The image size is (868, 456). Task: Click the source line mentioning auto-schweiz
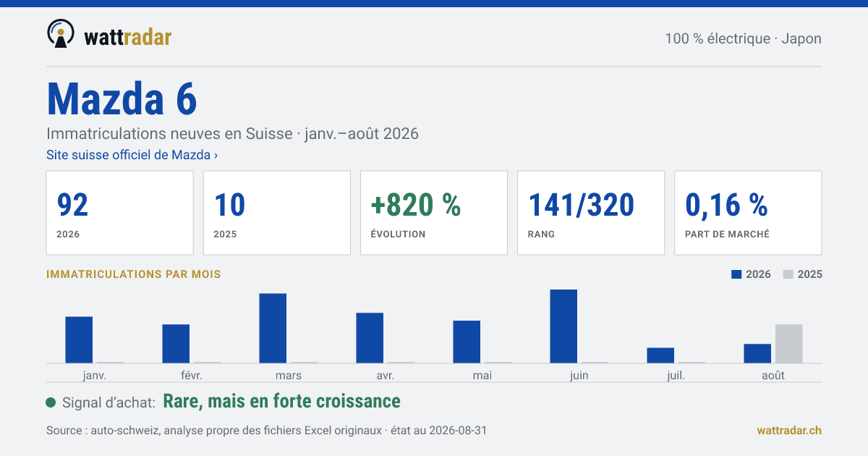(266, 431)
